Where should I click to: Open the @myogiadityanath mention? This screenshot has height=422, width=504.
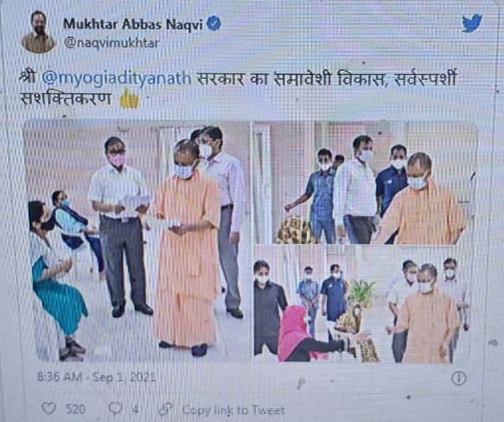(x=117, y=79)
